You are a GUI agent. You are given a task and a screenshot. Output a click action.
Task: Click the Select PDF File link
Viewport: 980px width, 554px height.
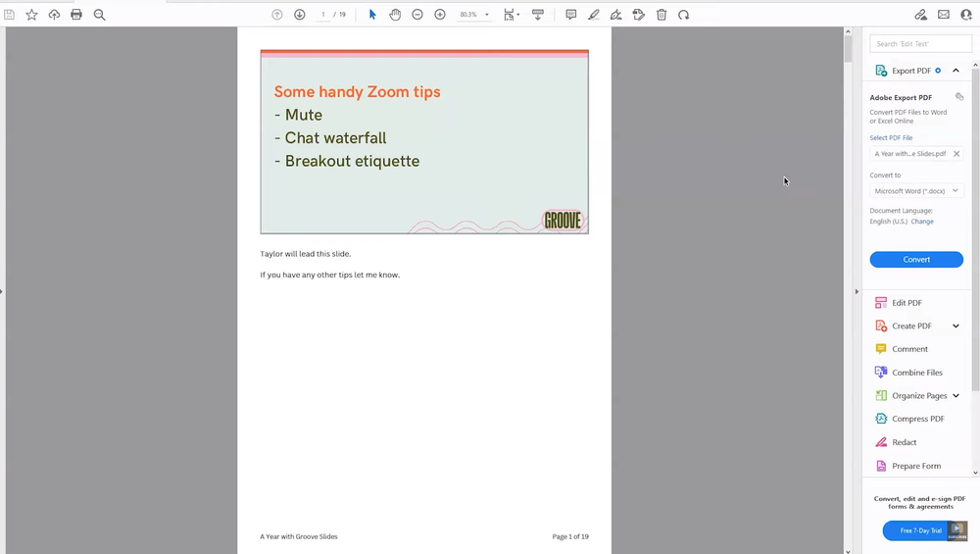pyautogui.click(x=891, y=137)
